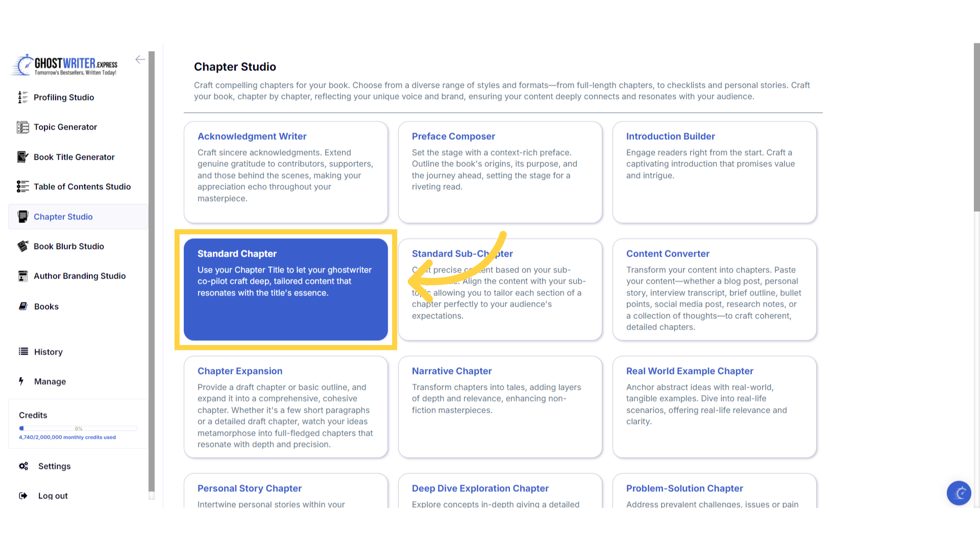Open the Content Converter card
The width and height of the screenshot is (980, 551).
[714, 289]
